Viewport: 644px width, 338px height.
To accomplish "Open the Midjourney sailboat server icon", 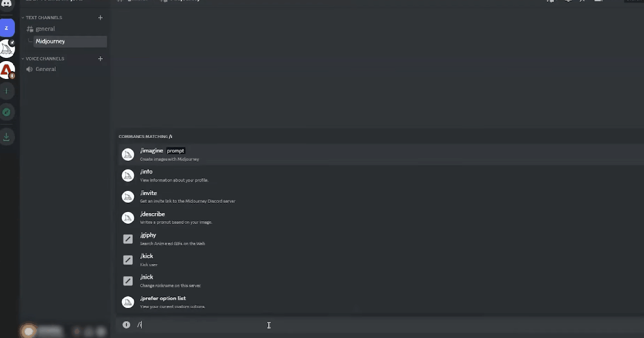I will click(x=7, y=48).
